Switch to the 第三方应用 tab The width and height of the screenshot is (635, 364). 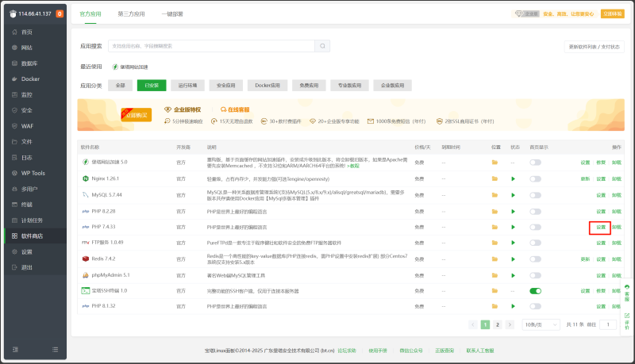click(x=131, y=13)
